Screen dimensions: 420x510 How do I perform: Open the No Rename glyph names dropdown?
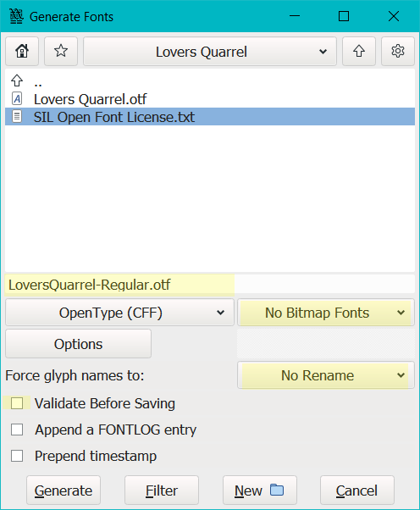coord(326,375)
